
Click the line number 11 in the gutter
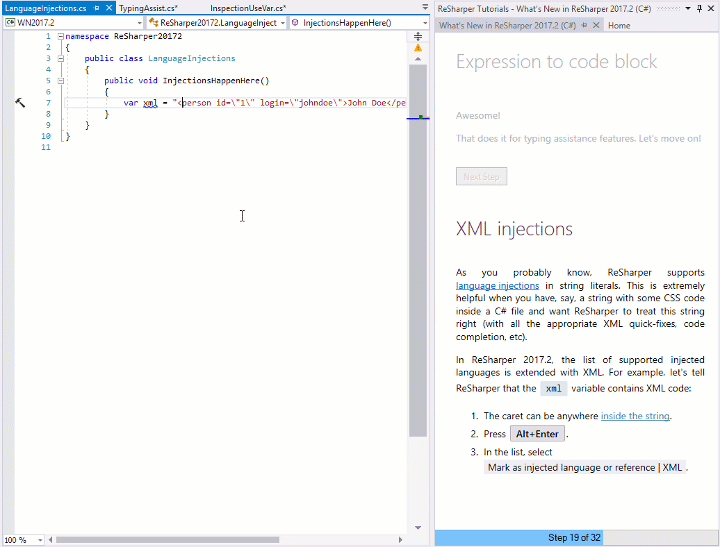[45, 147]
